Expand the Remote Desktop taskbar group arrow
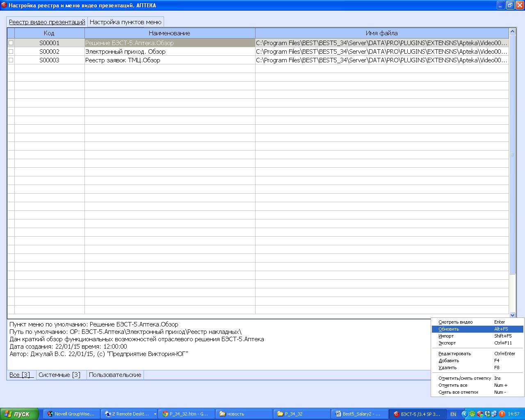This screenshot has width=525, height=420. (x=155, y=414)
